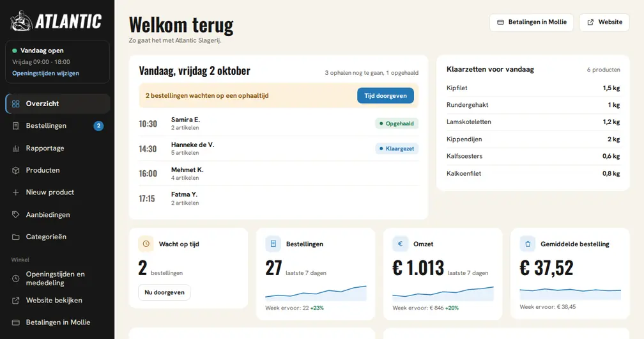Click the Omzet trend sparkline chart
Viewport: 644px width, 339px height.
[x=443, y=294]
